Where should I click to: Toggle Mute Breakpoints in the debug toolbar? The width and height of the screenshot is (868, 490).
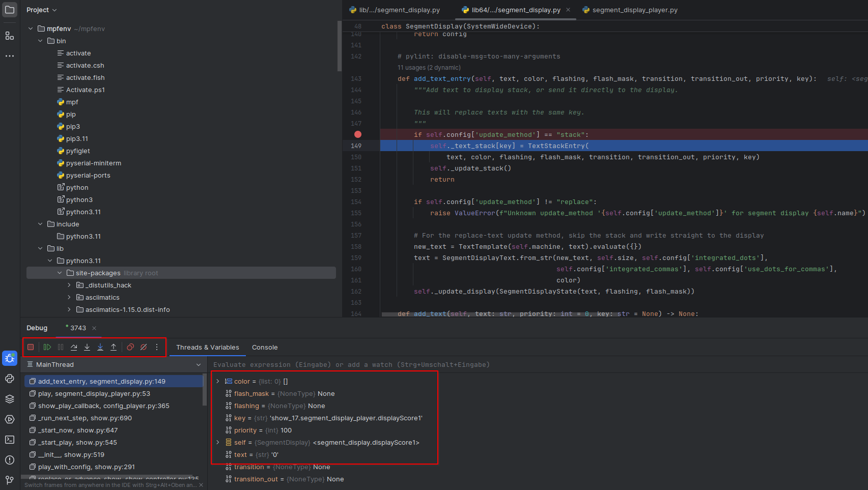click(144, 347)
